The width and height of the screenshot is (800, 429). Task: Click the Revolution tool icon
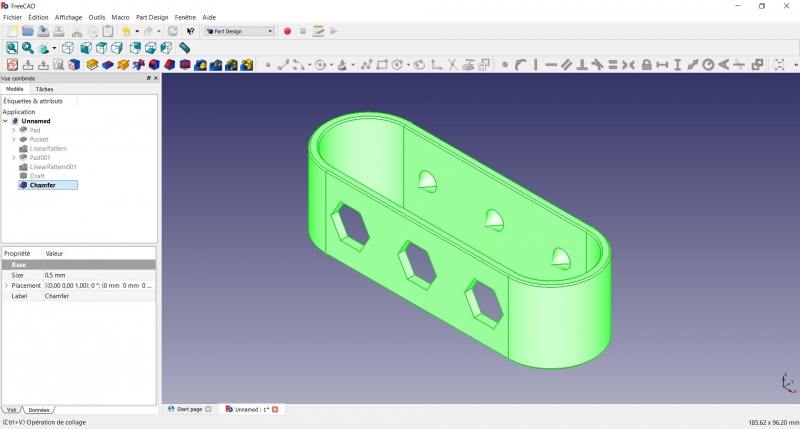(123, 65)
